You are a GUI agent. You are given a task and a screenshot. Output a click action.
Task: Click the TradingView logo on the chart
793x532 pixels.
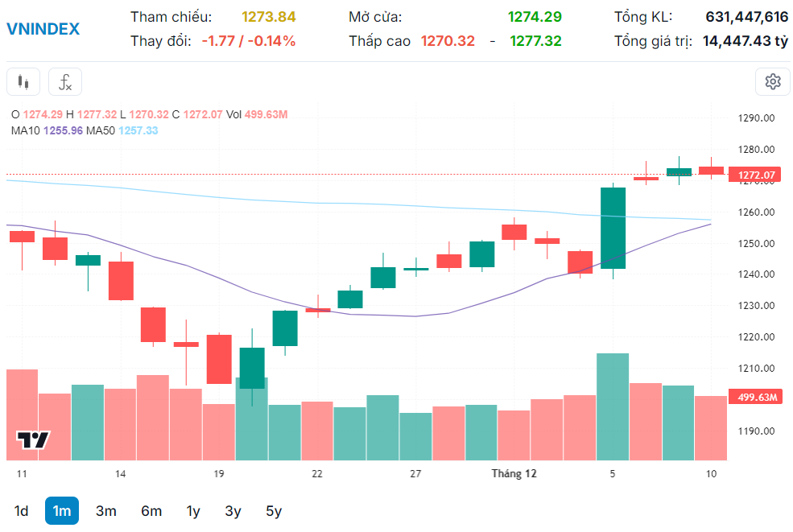(x=34, y=440)
